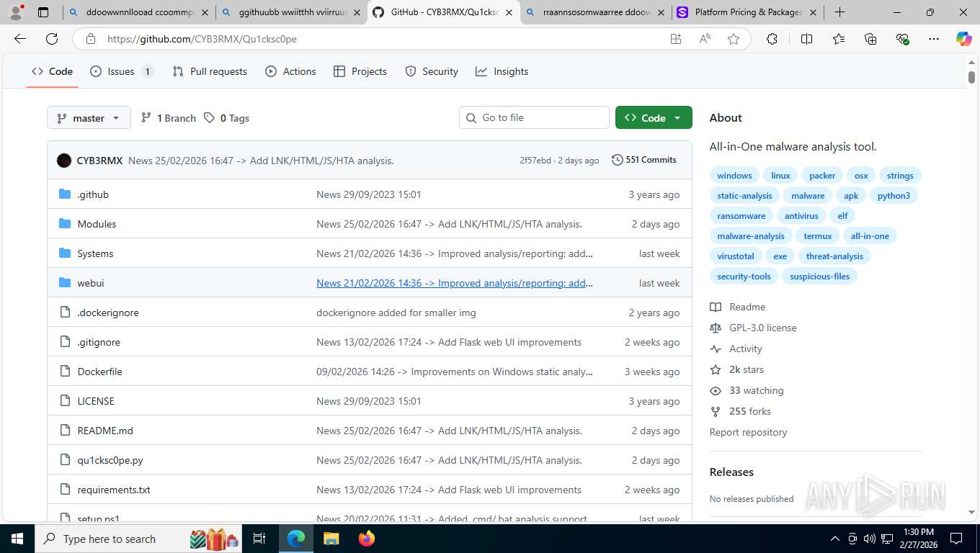Show hidden system tray icons chevron
The image size is (980, 553).
point(835,539)
